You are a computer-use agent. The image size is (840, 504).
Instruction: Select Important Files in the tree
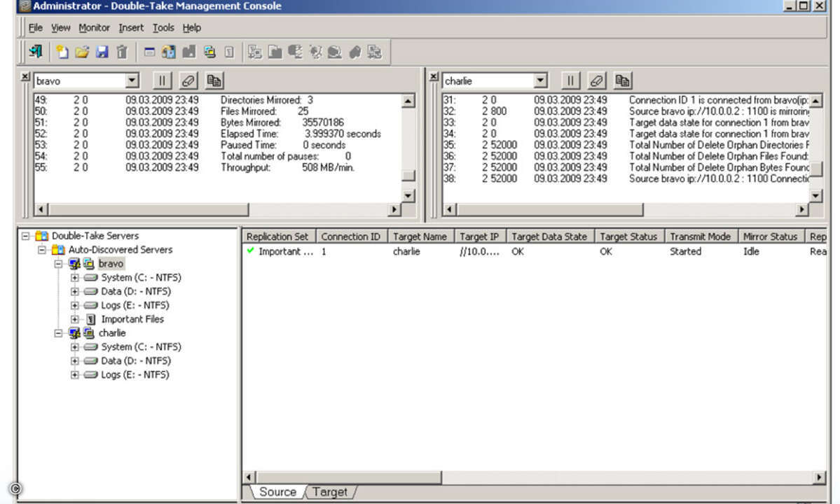coord(132,319)
